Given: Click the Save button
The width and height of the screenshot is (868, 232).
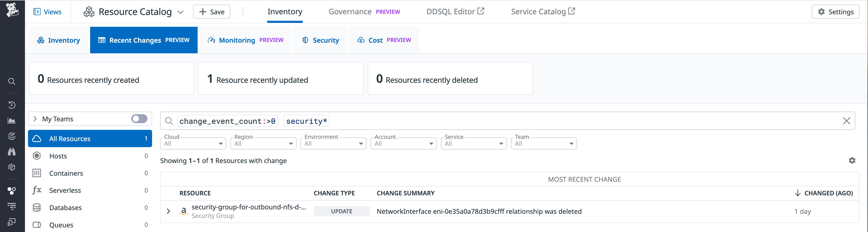Looking at the screenshot, I should pos(212,12).
